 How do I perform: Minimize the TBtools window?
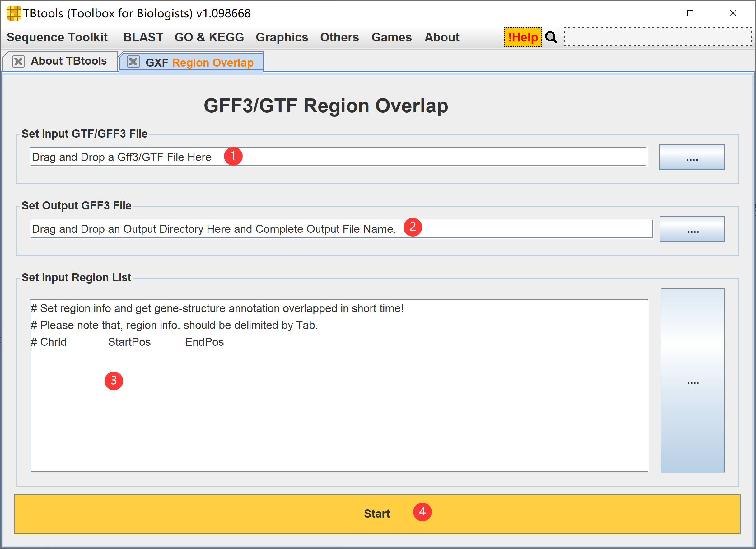(x=648, y=13)
